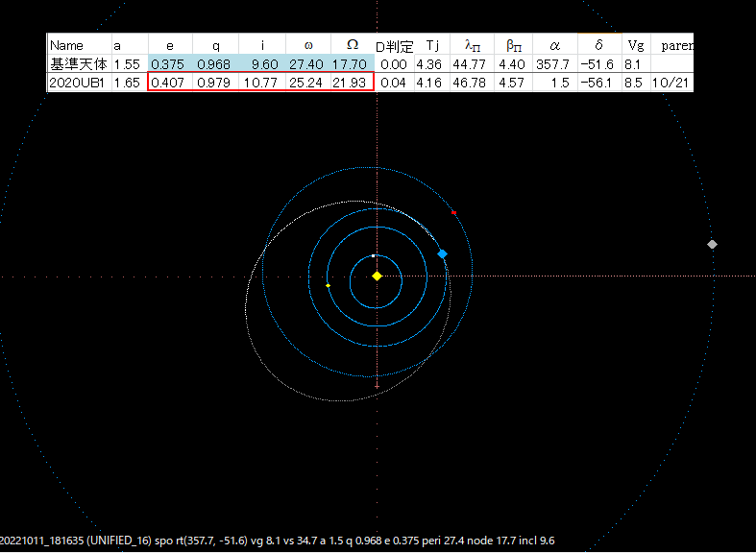Click the small yellow dot on the inner orbit

pyautogui.click(x=328, y=286)
